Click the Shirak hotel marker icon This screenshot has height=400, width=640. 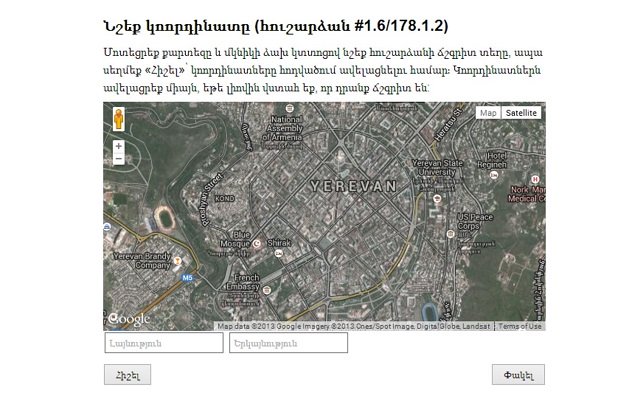pos(279,253)
